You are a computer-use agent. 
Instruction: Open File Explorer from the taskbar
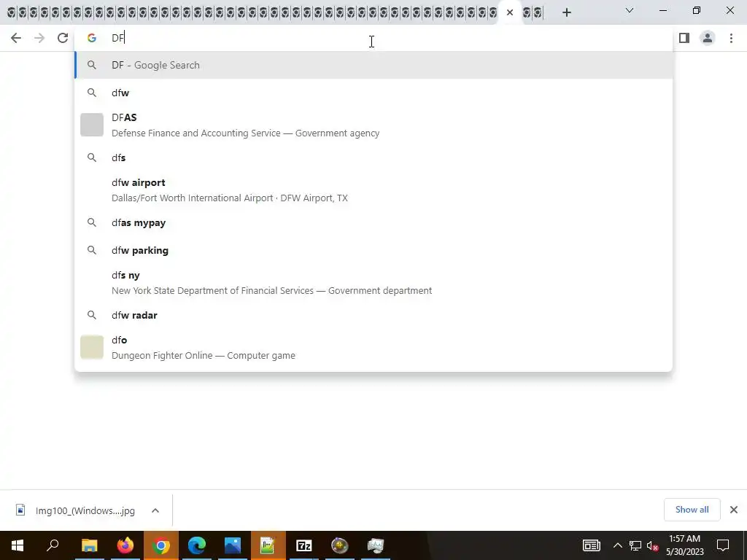pyautogui.click(x=89, y=545)
